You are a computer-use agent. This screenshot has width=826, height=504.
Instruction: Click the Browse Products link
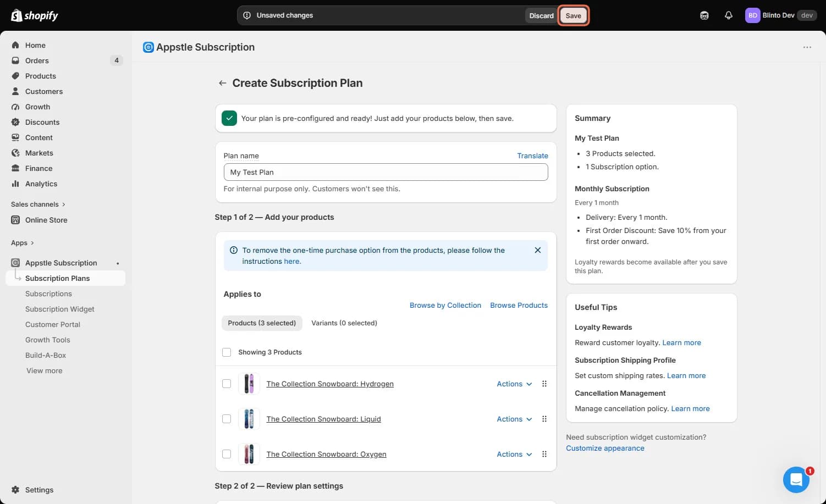pyautogui.click(x=519, y=305)
